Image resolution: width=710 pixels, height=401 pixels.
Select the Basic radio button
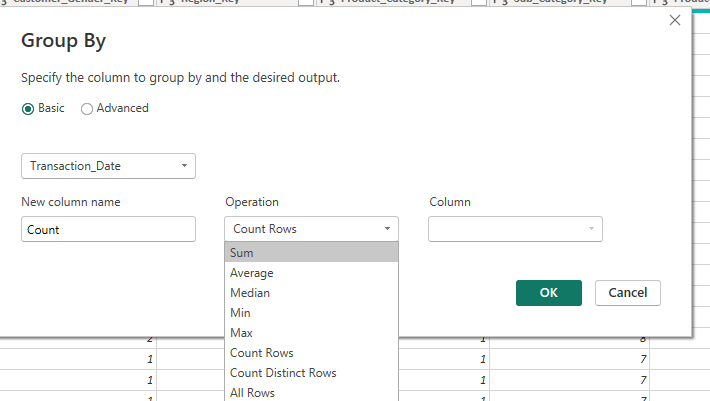click(28, 109)
